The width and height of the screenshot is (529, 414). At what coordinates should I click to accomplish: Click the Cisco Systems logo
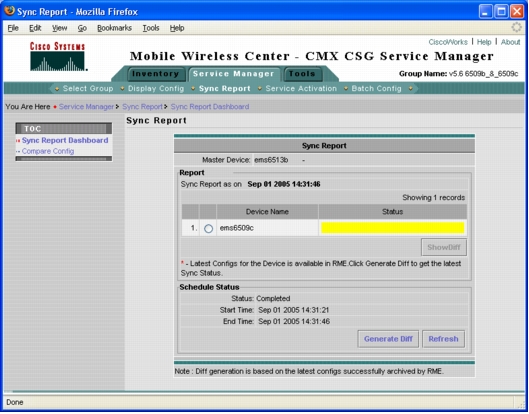pos(58,56)
